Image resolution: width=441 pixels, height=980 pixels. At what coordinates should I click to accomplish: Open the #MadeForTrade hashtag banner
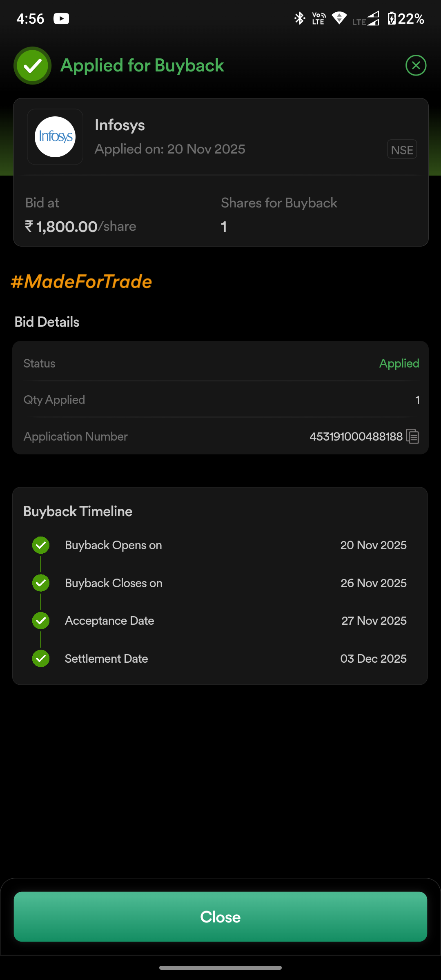pos(81,282)
